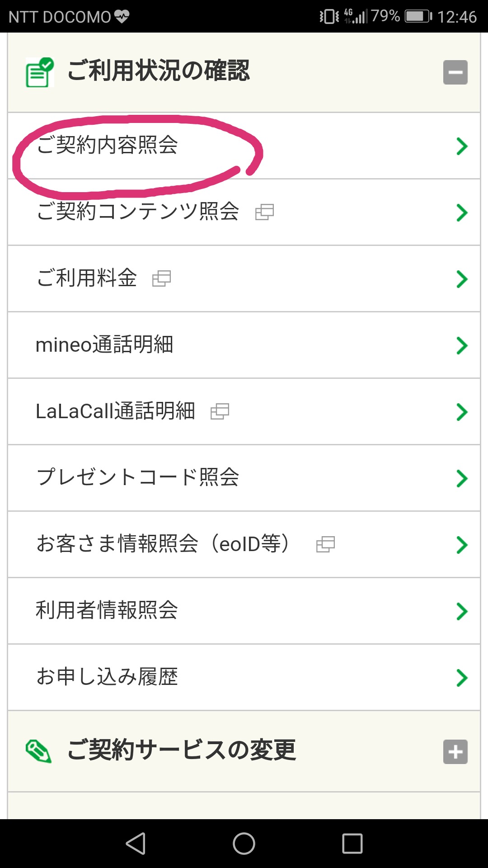Tap the Android back navigation button
Image resolution: width=488 pixels, height=868 pixels.
(x=136, y=844)
